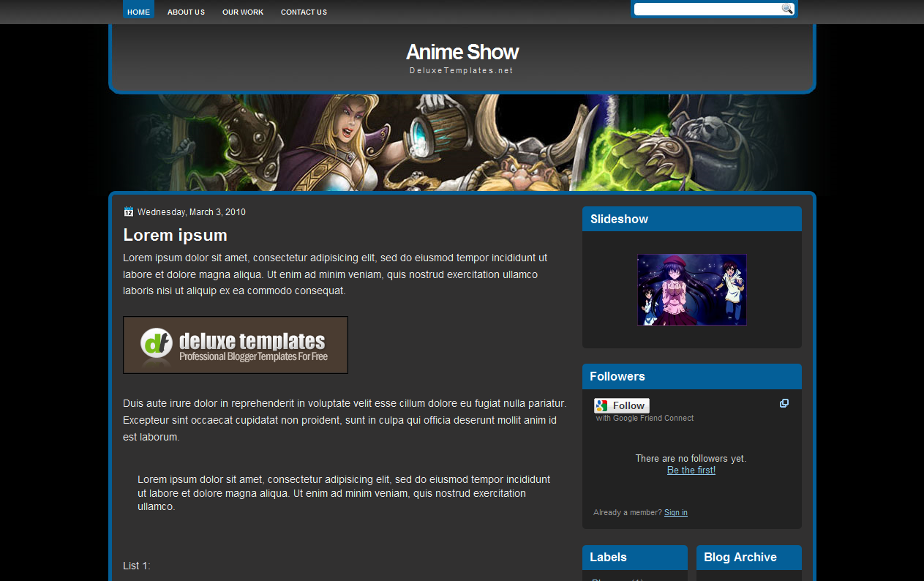Click the DeluxeTemplates.net subtitle text

462,71
